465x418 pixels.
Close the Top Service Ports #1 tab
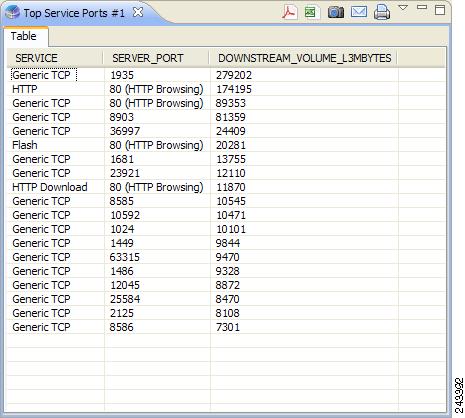tap(138, 13)
